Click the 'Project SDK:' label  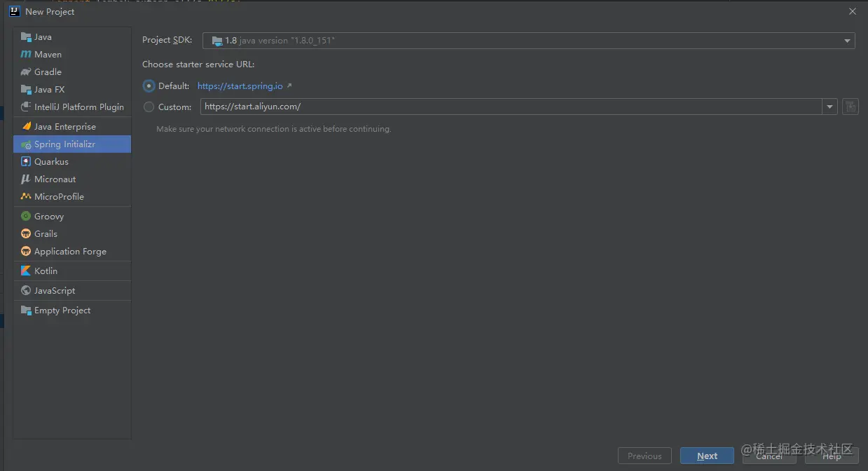click(x=167, y=41)
